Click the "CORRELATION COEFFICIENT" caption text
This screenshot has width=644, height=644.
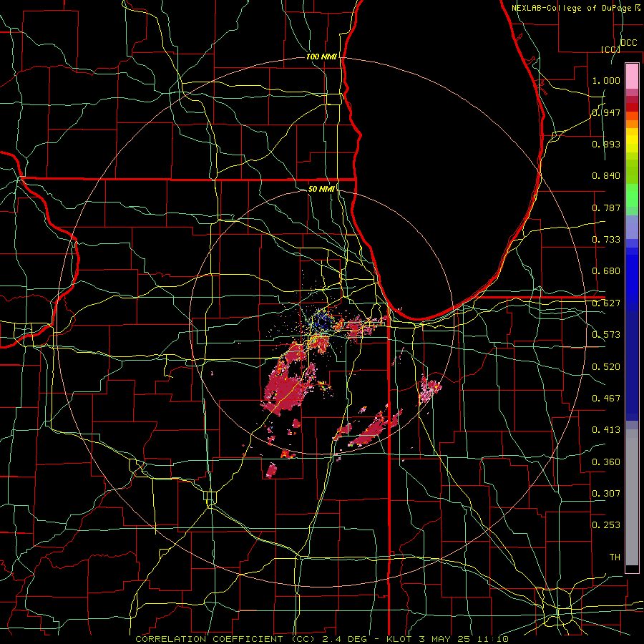tap(209, 639)
